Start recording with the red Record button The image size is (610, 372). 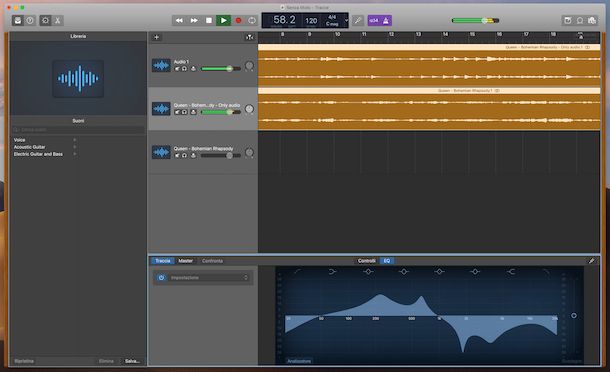click(238, 20)
